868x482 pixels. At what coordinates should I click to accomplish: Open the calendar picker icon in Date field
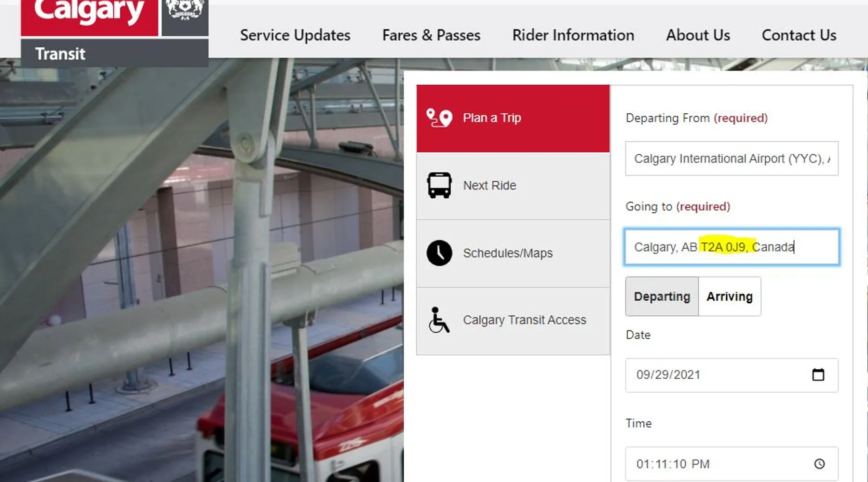[818, 375]
